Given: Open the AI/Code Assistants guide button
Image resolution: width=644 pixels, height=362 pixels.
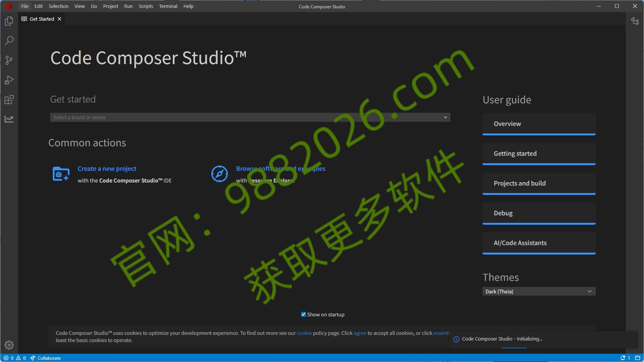Looking at the screenshot, I should 539,243.
